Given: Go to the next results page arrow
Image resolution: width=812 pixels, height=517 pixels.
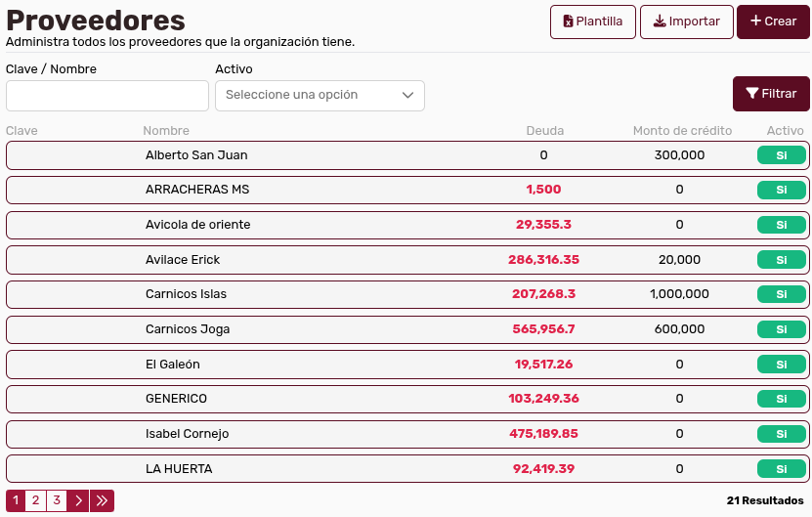Looking at the screenshot, I should tap(79, 500).
